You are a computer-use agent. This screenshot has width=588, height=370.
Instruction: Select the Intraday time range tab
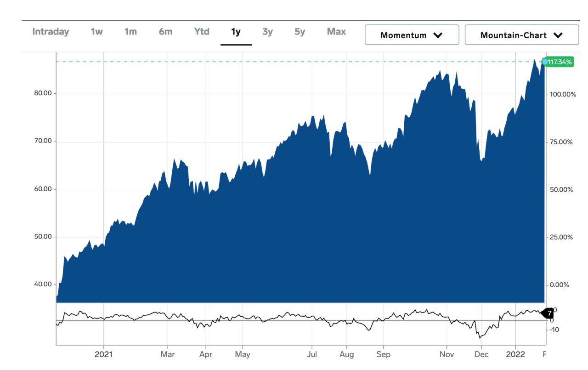click(51, 32)
